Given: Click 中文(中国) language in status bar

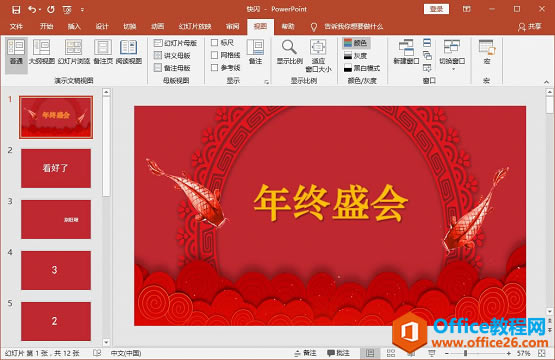Looking at the screenshot, I should [126, 353].
